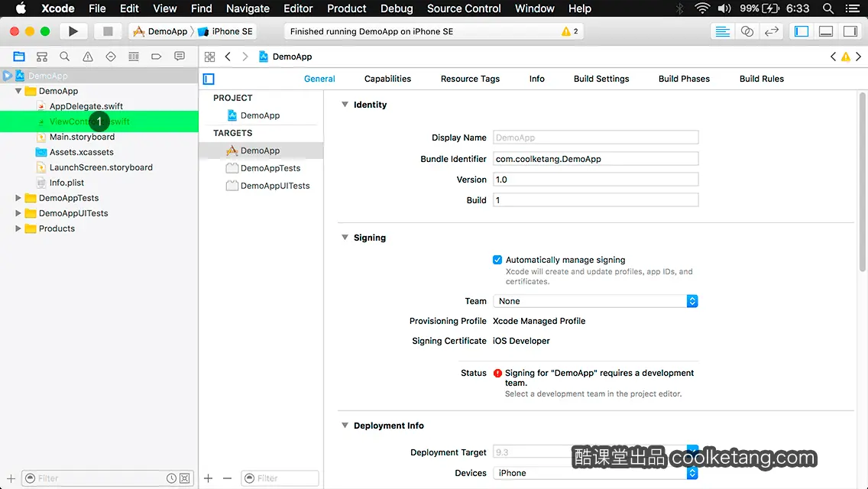This screenshot has width=868, height=489.
Task: Toggle the Debug area visibility
Action: point(826,31)
